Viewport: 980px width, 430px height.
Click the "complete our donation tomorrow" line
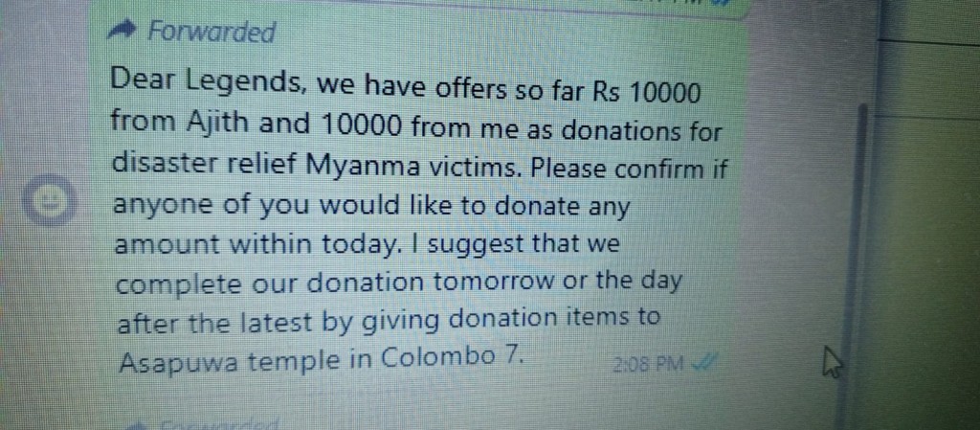coord(335,284)
